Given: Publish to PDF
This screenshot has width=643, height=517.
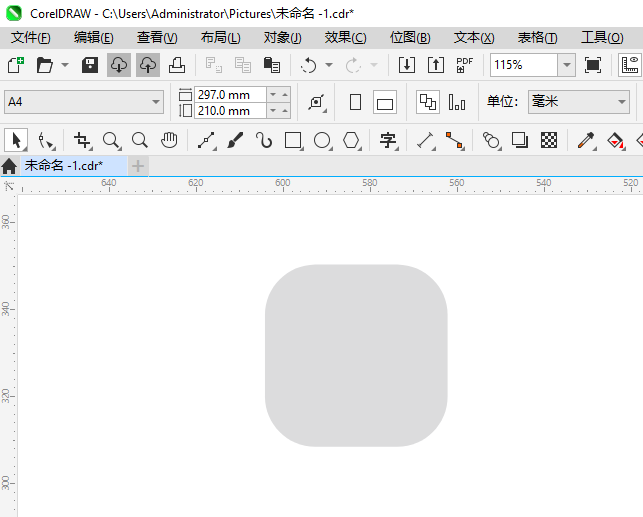Looking at the screenshot, I should 465,65.
